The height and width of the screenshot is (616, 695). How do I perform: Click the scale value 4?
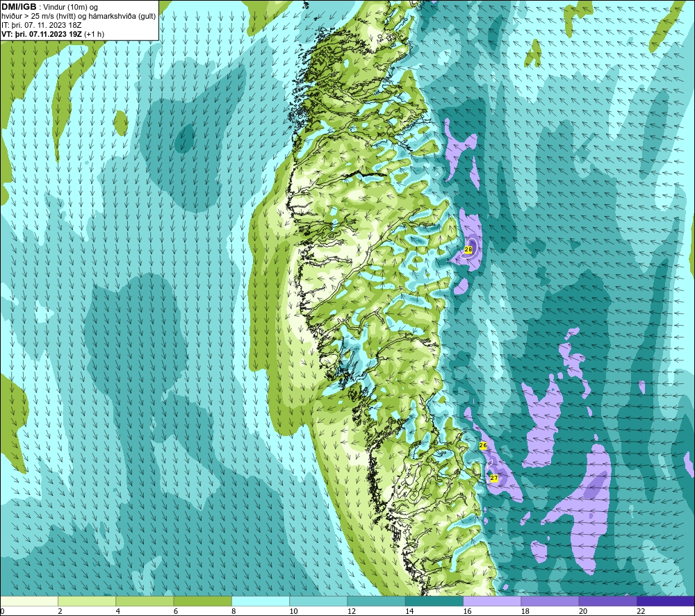pos(118,612)
